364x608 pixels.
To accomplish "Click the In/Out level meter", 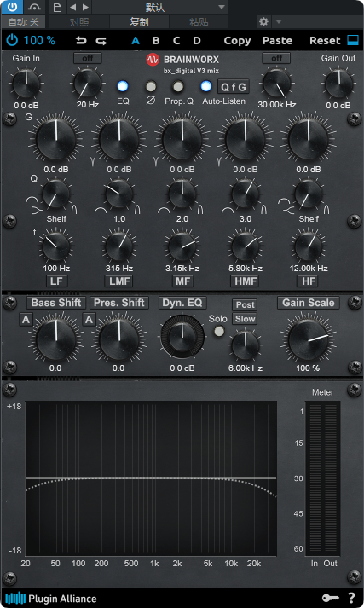I will [x=323, y=478].
